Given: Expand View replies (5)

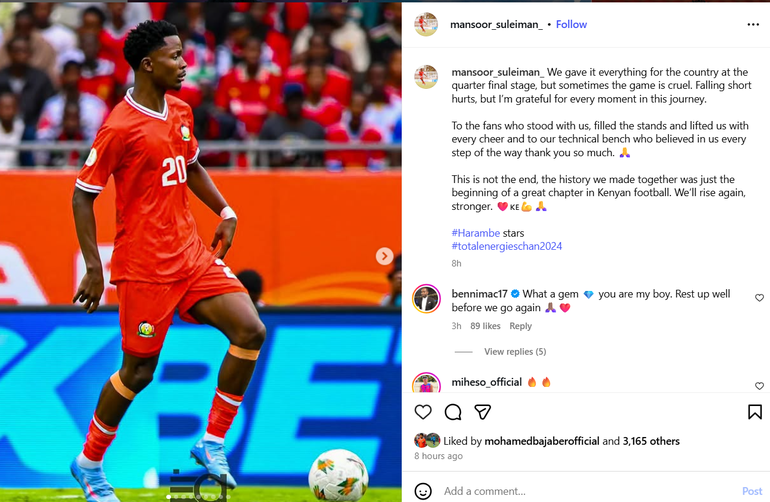Looking at the screenshot, I should point(515,351).
